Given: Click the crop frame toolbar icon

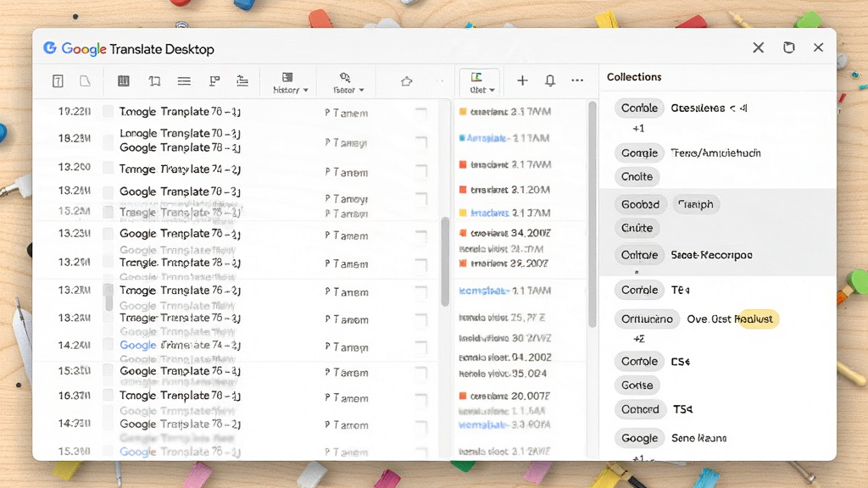Looking at the screenshot, I should (154, 80).
